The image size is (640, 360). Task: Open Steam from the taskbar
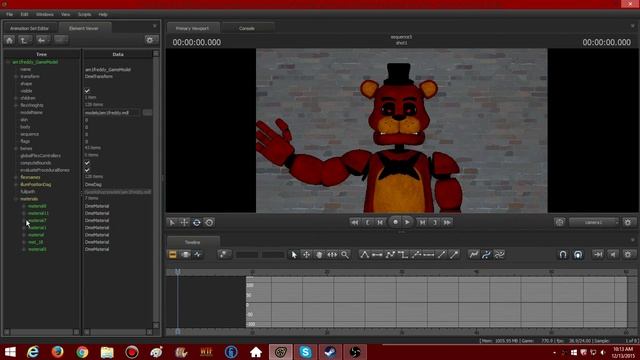pos(330,352)
